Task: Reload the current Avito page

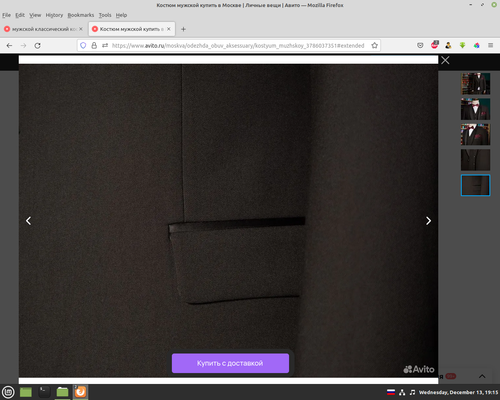Action: coord(38,46)
